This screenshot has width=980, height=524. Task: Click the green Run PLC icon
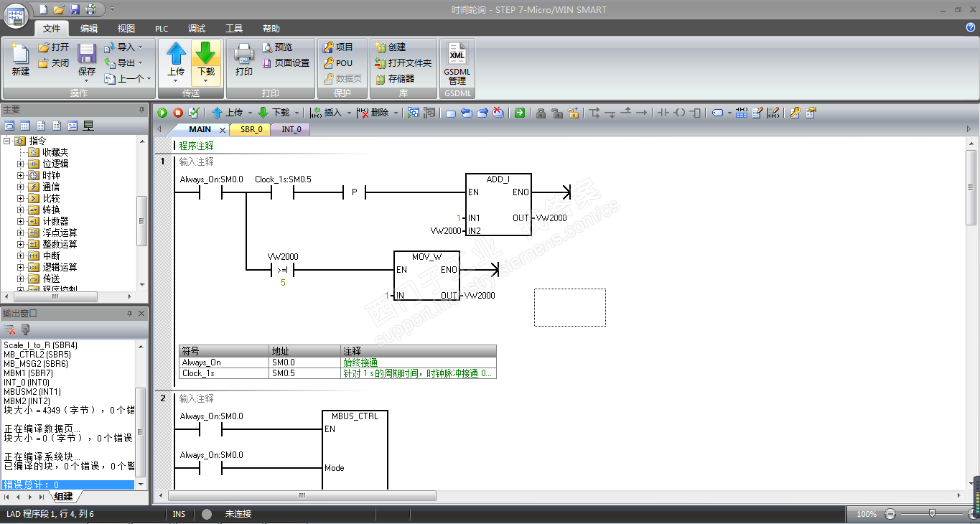tap(163, 113)
